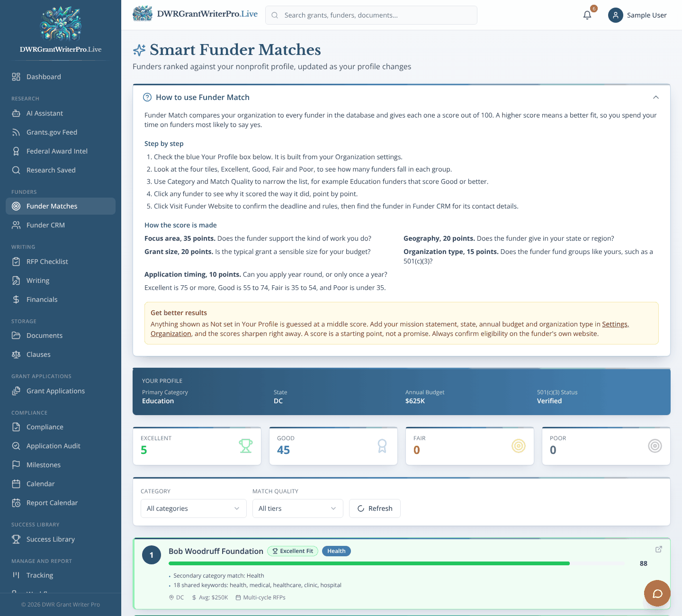Screen dimensions: 682x616
Task: Click the Financials dollar icon
Action: click(16, 299)
